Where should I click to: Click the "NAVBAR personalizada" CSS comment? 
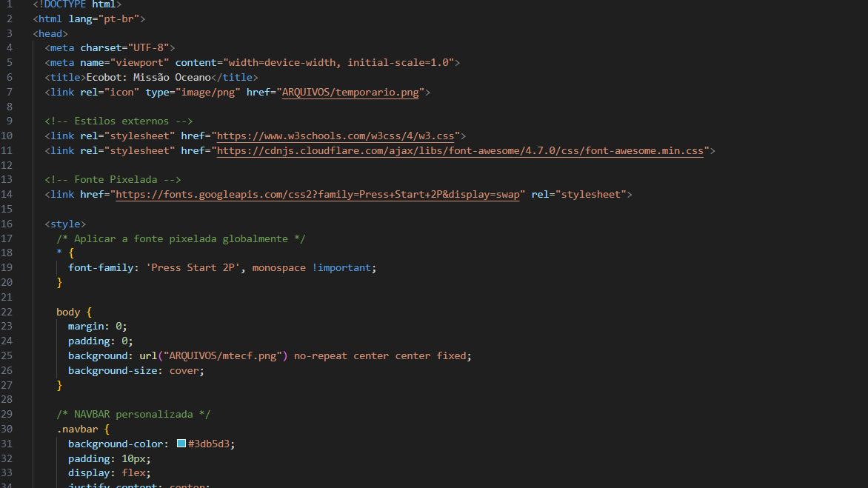pos(133,414)
